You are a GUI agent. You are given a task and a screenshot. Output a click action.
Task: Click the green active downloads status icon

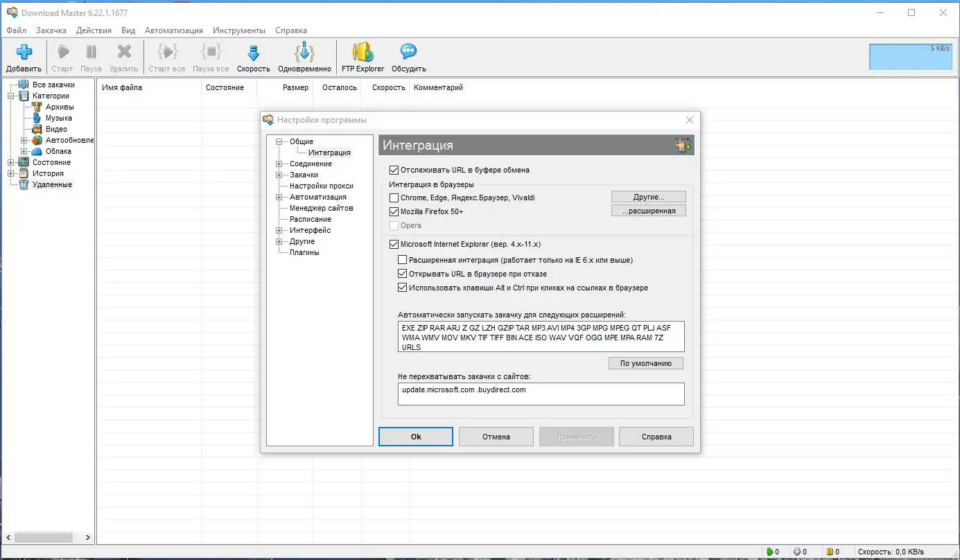point(769,552)
